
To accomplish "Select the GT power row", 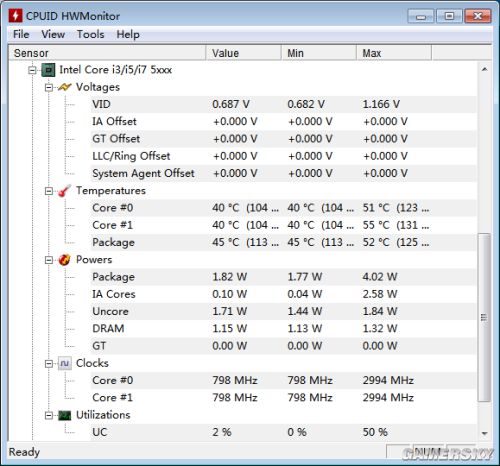I will tap(283, 346).
